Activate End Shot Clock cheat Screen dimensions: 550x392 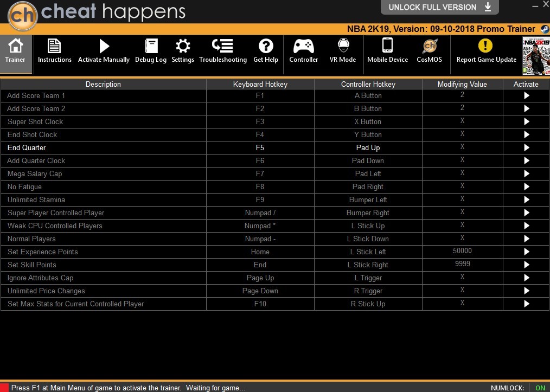[526, 134]
